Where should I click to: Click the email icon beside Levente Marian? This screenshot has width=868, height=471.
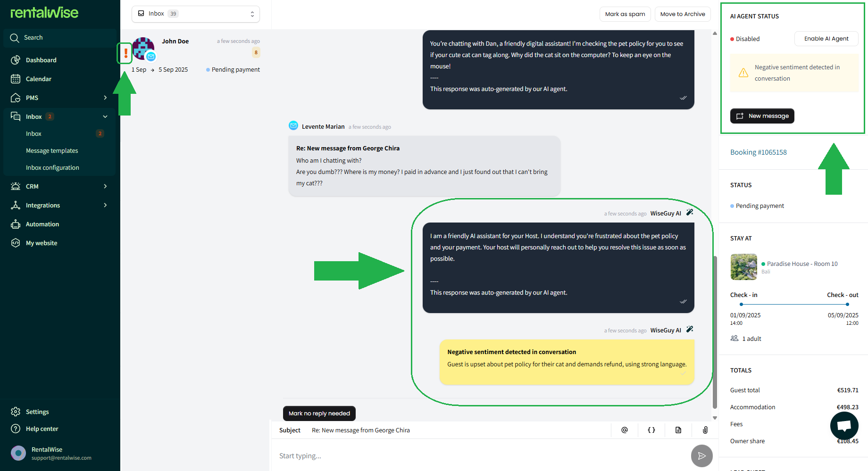pos(293,125)
